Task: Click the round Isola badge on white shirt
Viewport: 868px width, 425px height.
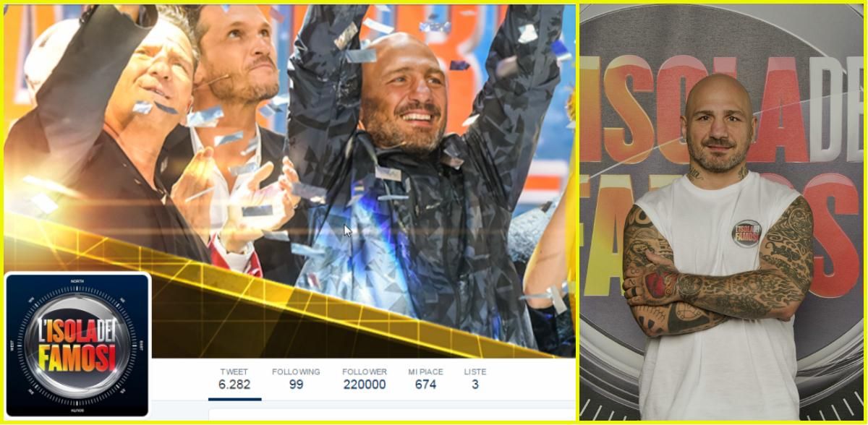Action: [x=746, y=233]
